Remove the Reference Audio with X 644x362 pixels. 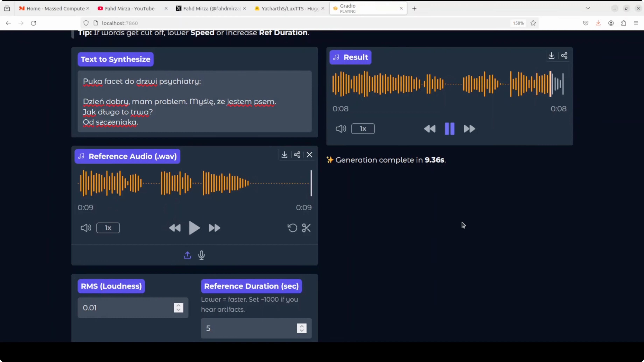[x=310, y=155]
